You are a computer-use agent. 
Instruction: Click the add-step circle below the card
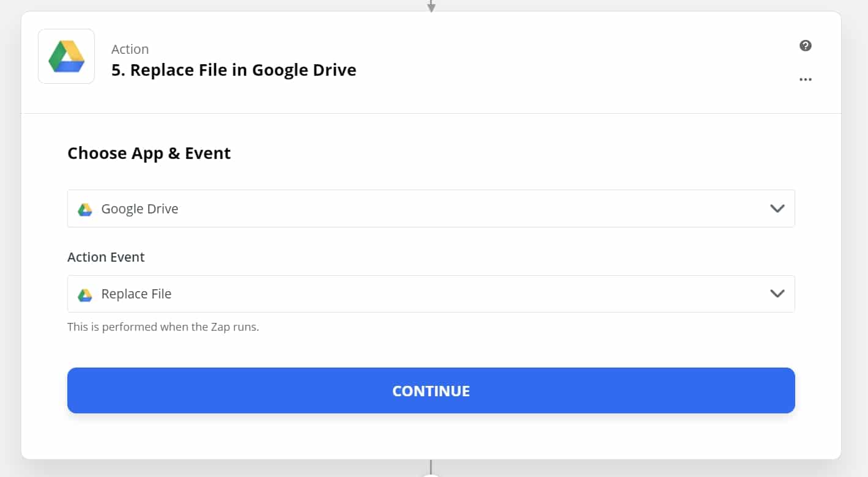[x=431, y=475]
